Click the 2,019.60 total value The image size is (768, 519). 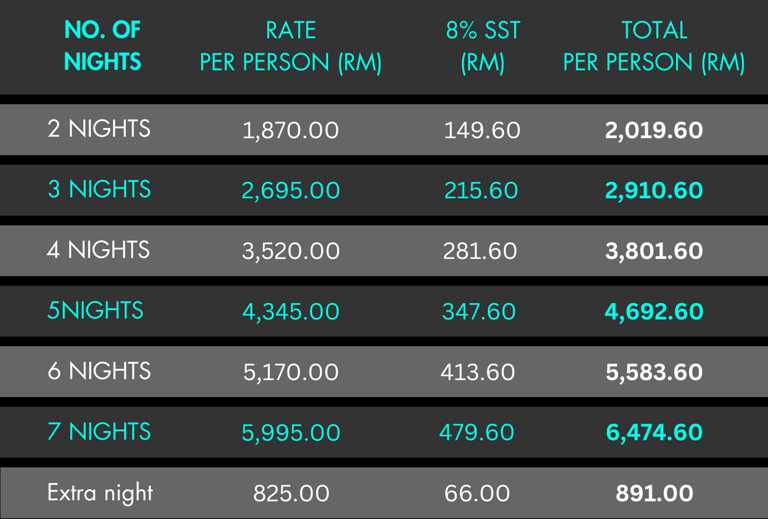point(654,130)
